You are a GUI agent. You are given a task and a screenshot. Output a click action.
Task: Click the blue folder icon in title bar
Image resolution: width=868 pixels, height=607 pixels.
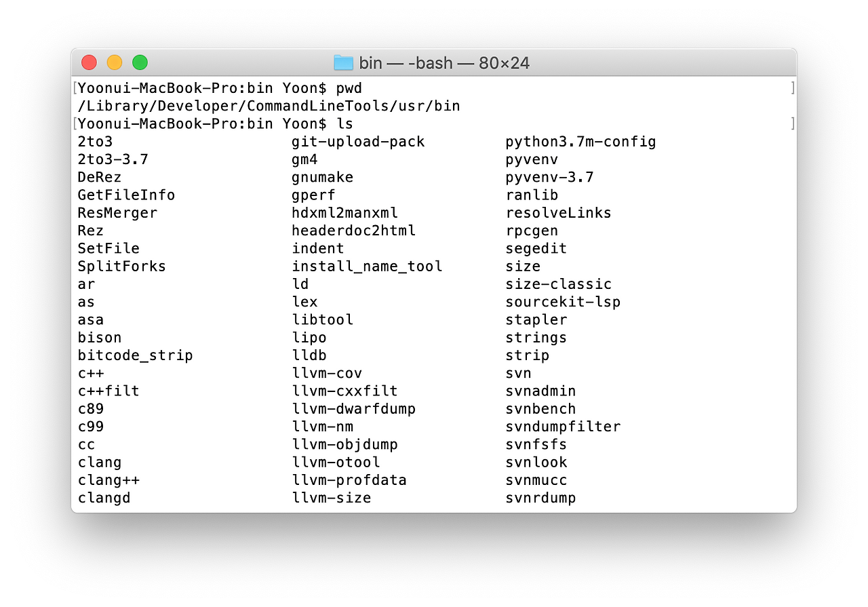click(x=344, y=63)
